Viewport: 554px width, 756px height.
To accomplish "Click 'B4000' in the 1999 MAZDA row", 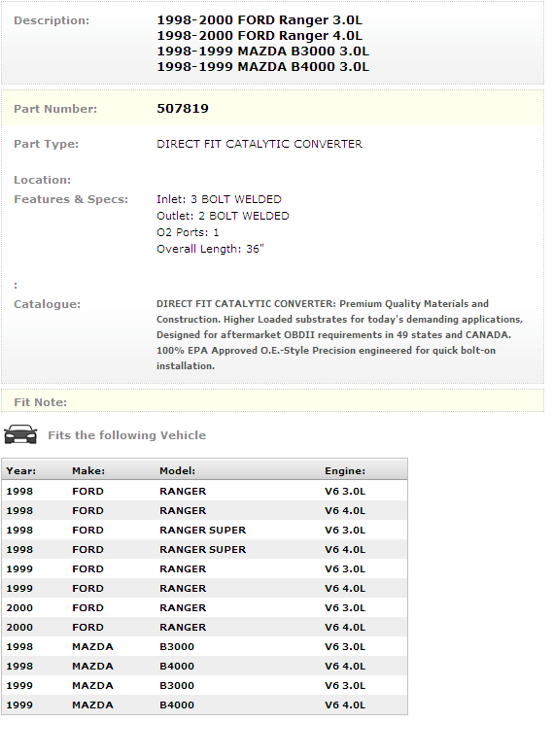I will (177, 704).
